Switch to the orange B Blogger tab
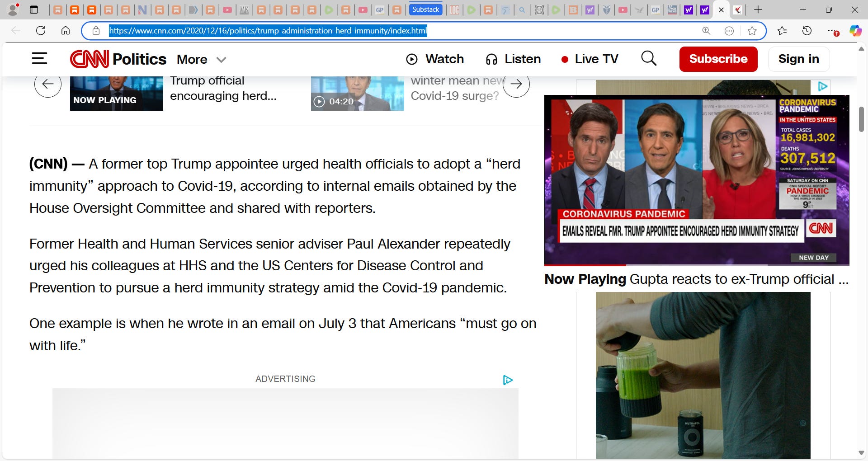 pos(573,10)
